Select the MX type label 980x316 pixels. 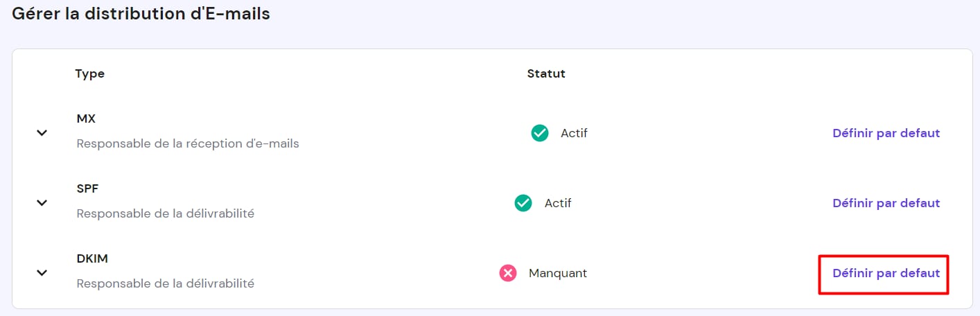point(86,119)
